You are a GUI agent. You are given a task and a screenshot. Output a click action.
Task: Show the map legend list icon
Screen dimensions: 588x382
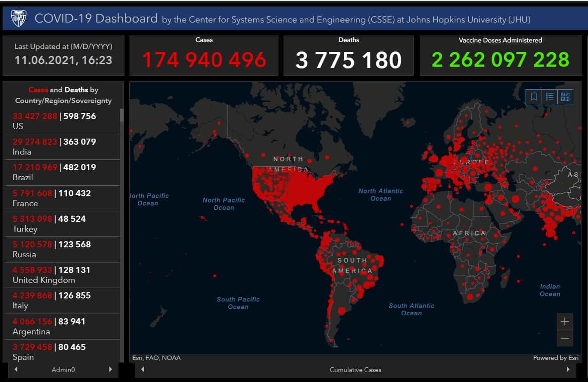(x=549, y=97)
